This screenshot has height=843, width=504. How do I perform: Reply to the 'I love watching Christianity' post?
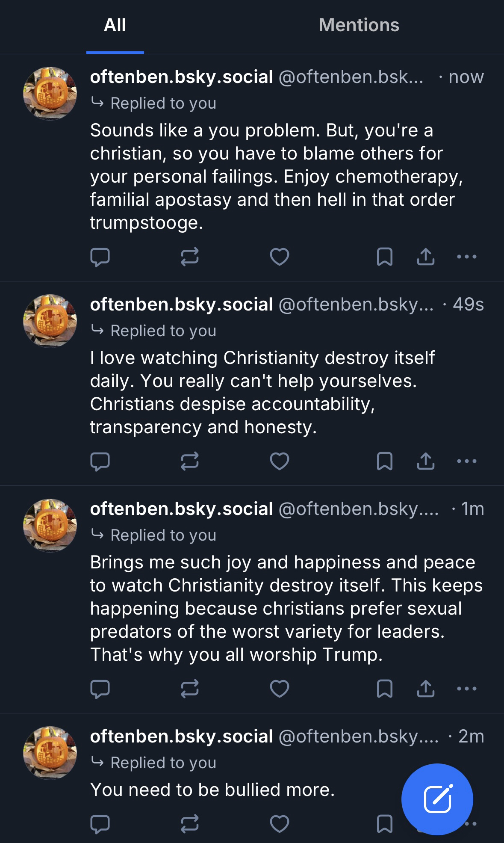coord(100,461)
